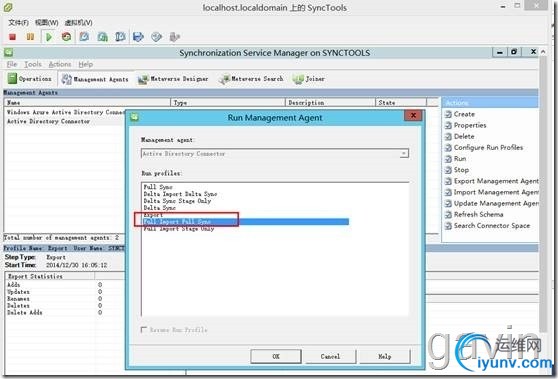Select Full Sync run profile

pyautogui.click(x=158, y=187)
